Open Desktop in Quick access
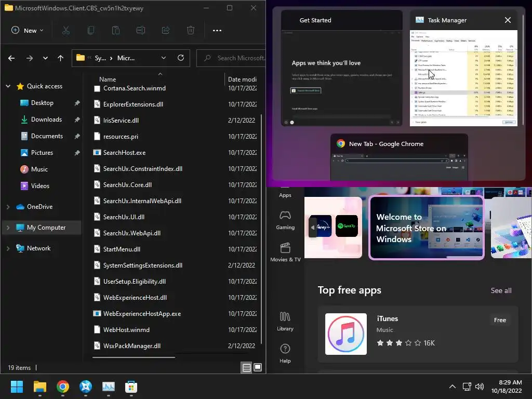Screen dimensions: 532x399 pos(42,103)
